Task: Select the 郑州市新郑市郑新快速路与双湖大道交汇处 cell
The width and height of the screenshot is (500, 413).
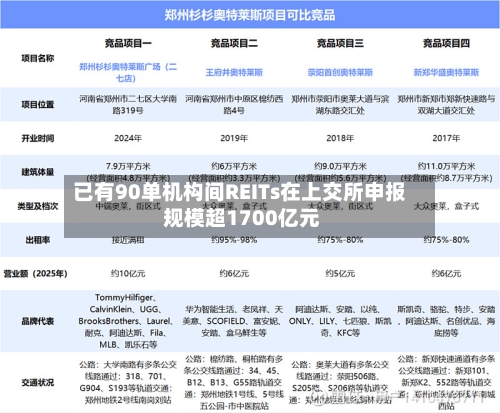Action: tap(446, 105)
